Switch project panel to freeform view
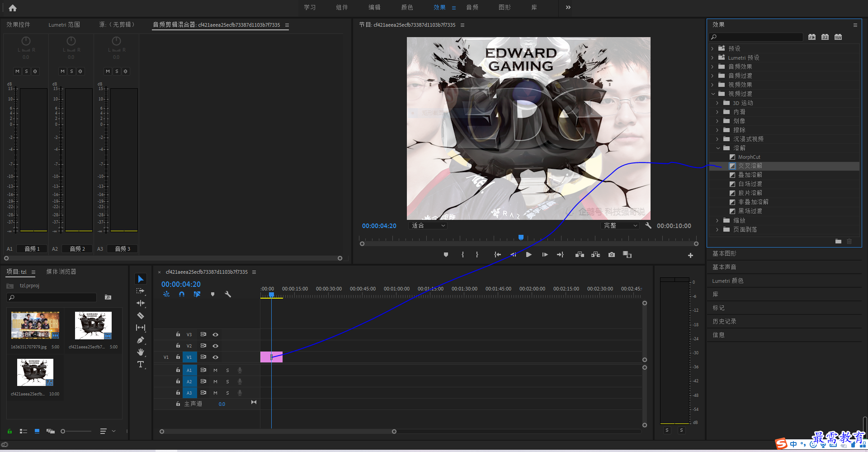The width and height of the screenshot is (868, 452). point(51,431)
